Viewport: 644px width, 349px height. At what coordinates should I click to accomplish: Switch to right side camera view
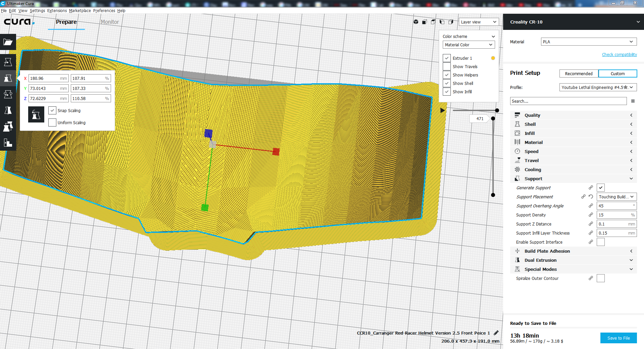tap(451, 22)
